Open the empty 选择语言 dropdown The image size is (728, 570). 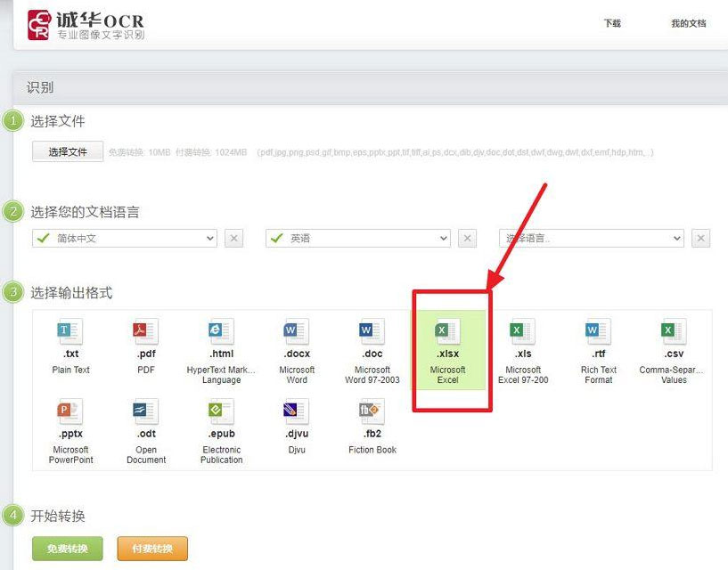pyautogui.click(x=591, y=239)
